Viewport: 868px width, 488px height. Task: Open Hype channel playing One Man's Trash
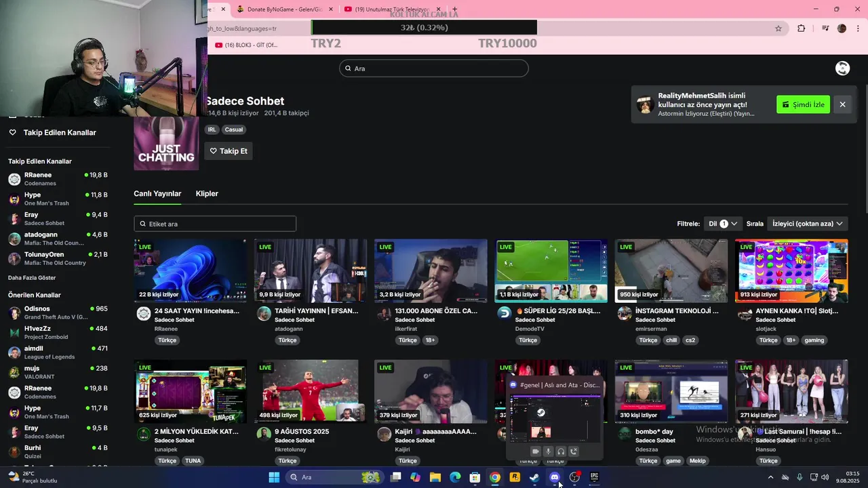tap(58, 199)
